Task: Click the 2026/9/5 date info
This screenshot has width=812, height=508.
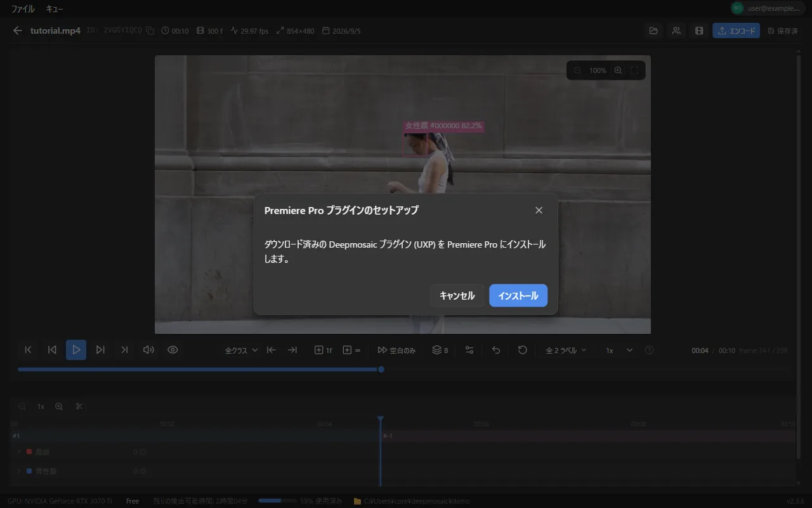Action: tap(341, 30)
